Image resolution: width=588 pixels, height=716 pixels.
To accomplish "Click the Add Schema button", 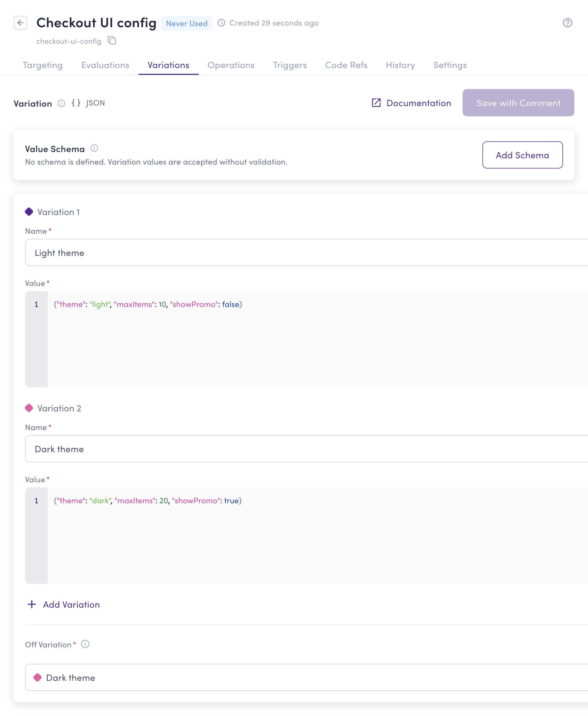I will [x=522, y=155].
